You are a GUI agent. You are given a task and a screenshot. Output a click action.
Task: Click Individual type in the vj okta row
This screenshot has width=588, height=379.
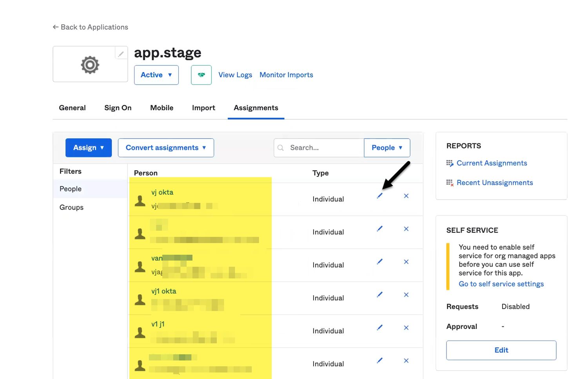(x=328, y=199)
